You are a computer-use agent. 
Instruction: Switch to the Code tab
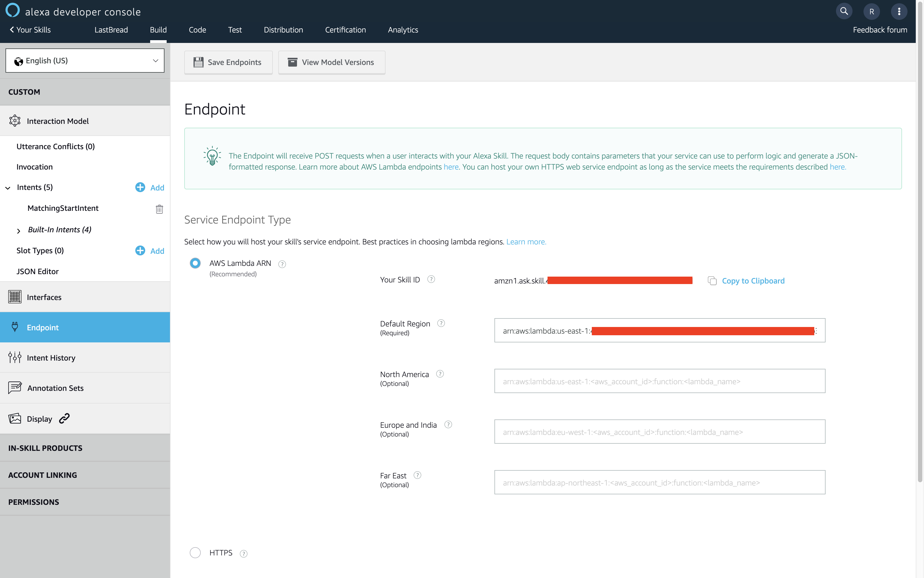pos(197,30)
